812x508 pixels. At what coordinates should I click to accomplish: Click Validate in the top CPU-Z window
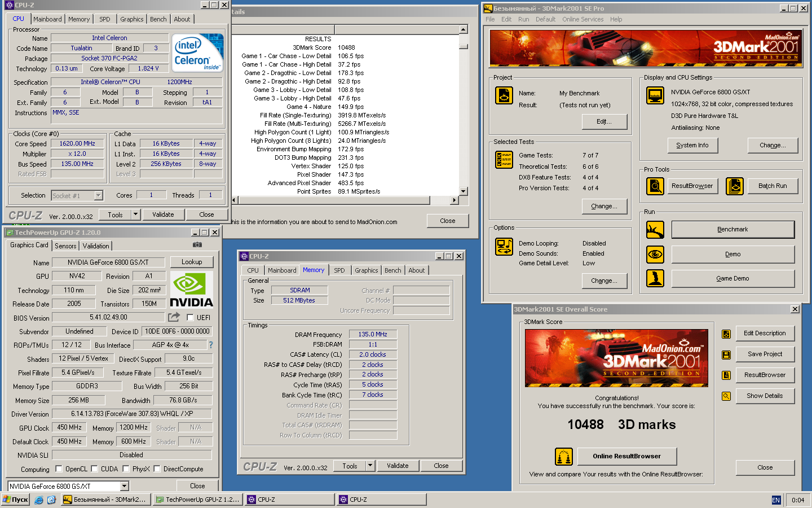coord(163,214)
